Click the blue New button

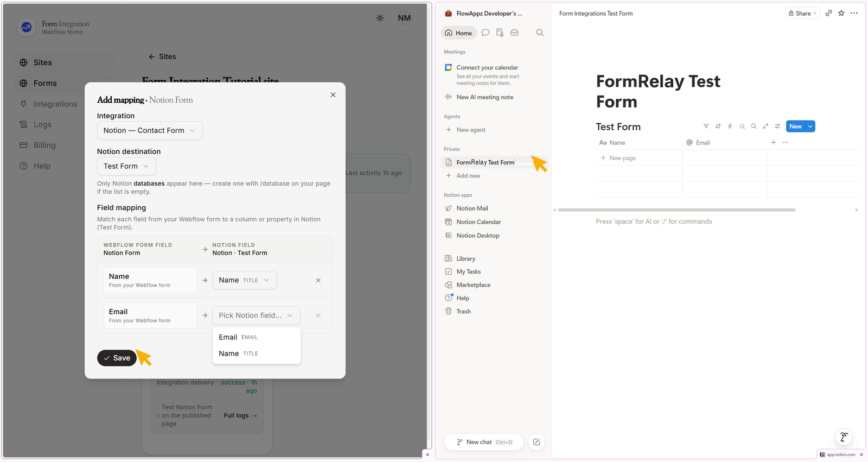tap(795, 126)
